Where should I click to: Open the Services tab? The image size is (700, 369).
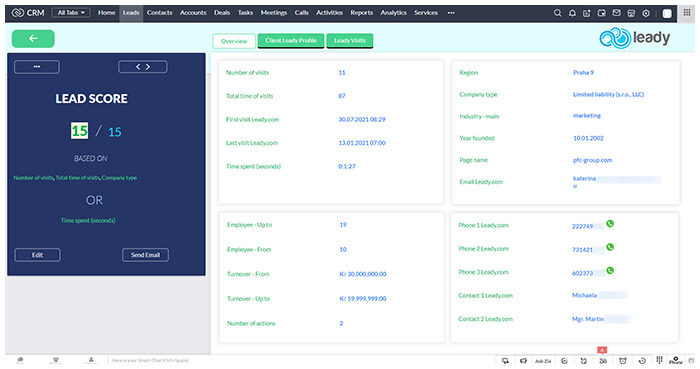click(425, 12)
